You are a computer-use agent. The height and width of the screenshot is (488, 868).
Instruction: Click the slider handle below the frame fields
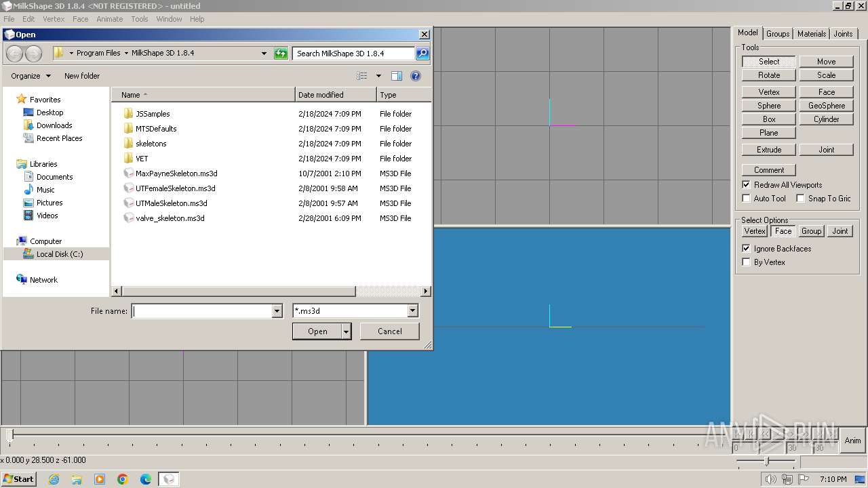(x=766, y=461)
